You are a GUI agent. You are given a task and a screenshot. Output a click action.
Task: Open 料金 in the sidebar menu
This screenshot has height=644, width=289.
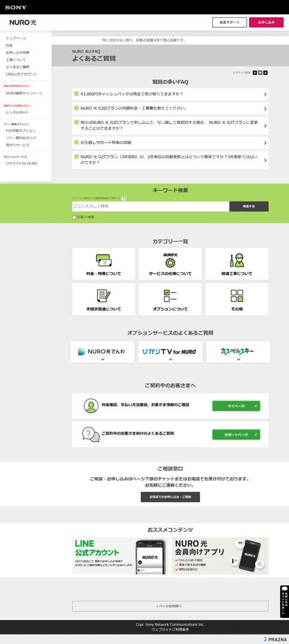9,45
